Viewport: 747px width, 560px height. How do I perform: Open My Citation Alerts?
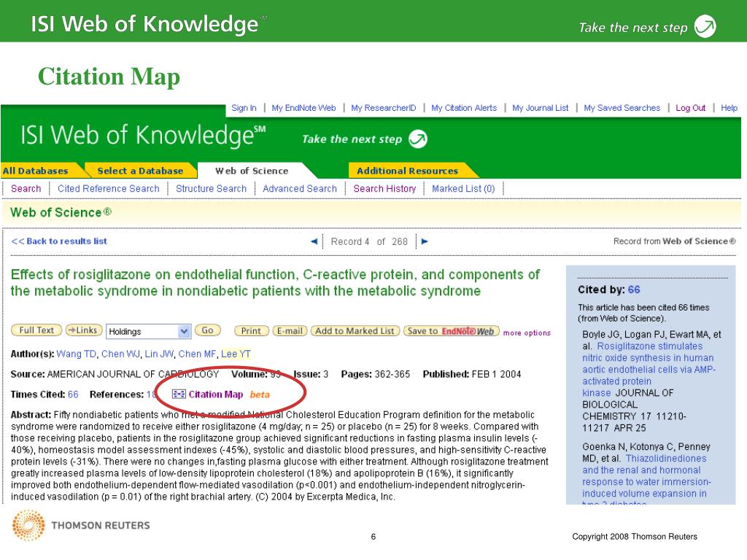point(464,108)
